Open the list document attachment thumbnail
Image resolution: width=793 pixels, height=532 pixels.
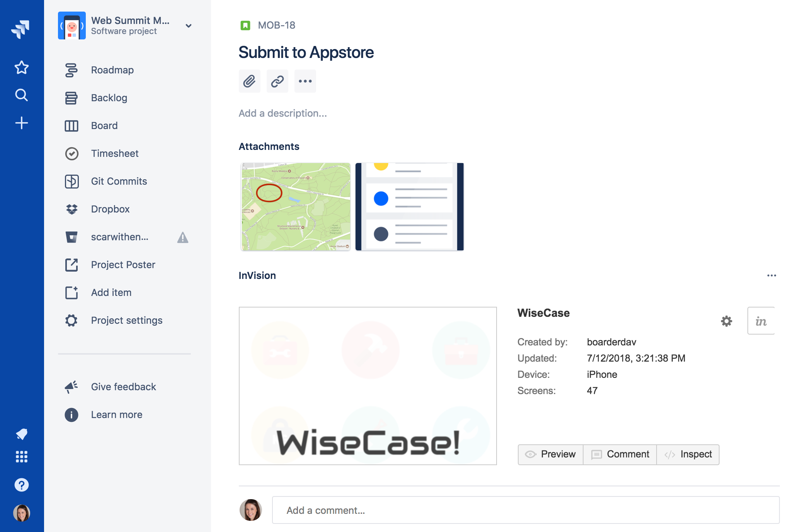410,207
